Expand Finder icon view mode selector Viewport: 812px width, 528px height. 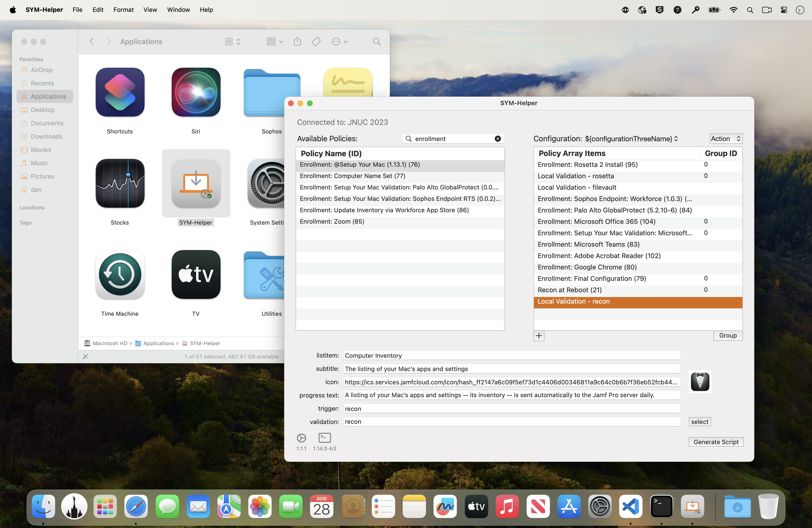click(x=233, y=42)
